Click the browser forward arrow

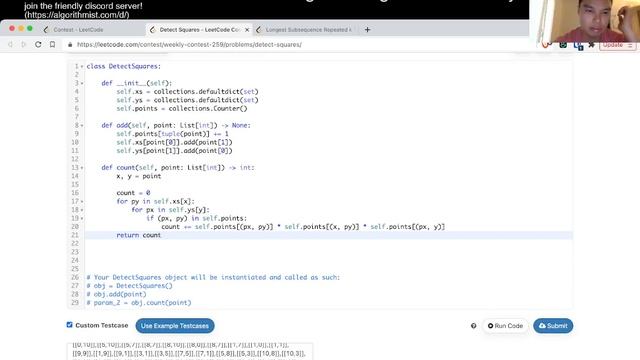[x=24, y=44]
